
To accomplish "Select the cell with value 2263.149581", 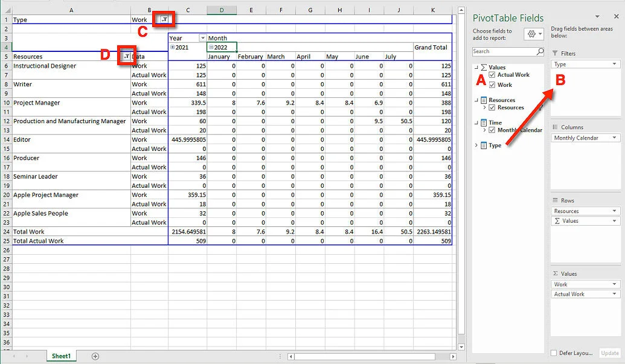I will [x=433, y=232].
